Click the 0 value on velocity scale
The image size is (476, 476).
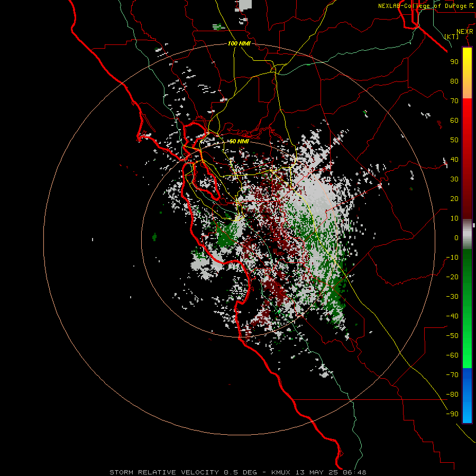[456, 237]
